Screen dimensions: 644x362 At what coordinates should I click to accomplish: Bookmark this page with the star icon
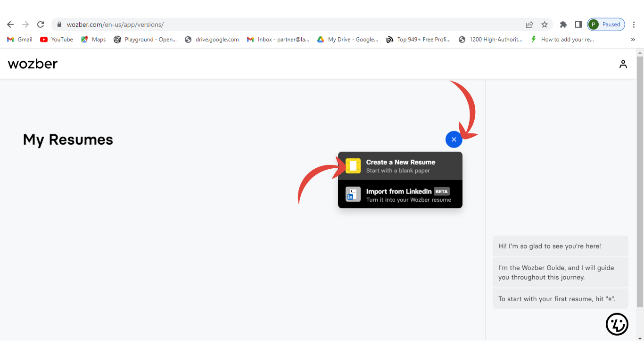545,25
